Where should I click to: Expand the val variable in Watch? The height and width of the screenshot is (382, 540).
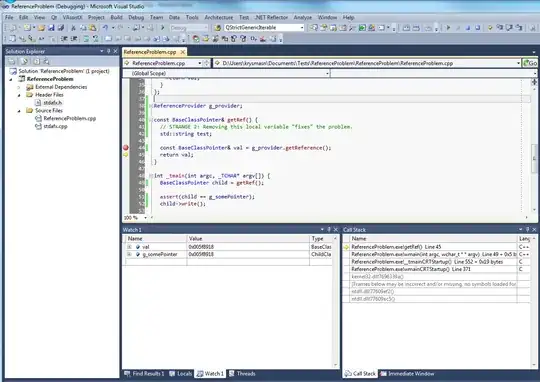click(x=129, y=247)
